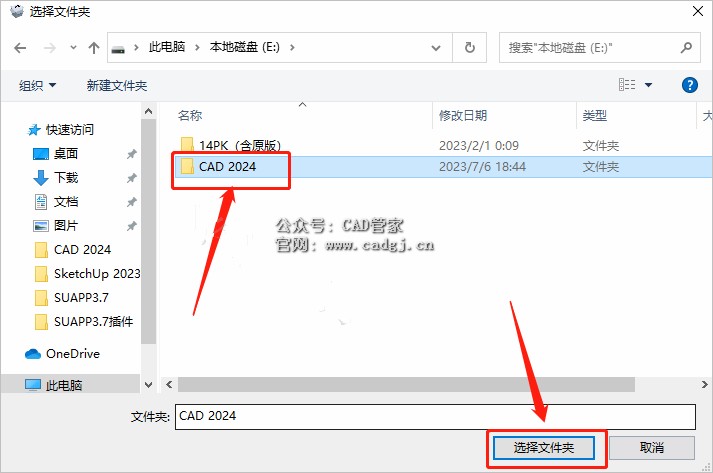Image resolution: width=713 pixels, height=473 pixels.
Task: Open the view options dropdown arrow
Action: 648,85
